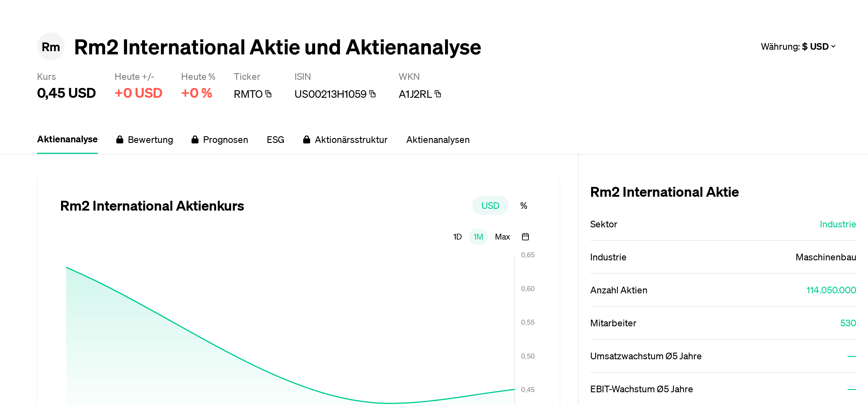Image resolution: width=868 pixels, height=405 pixels.
Task: Open the Währung currency dropdown
Action: (x=798, y=47)
